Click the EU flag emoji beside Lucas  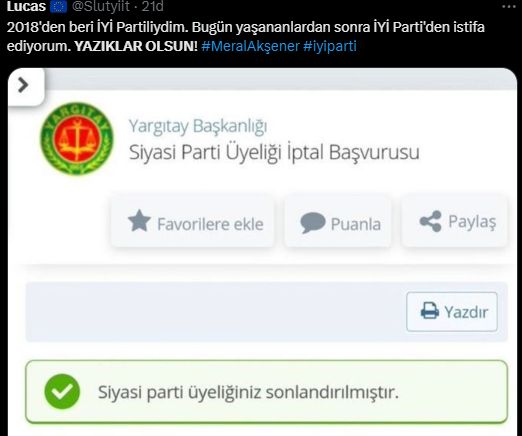58,6
